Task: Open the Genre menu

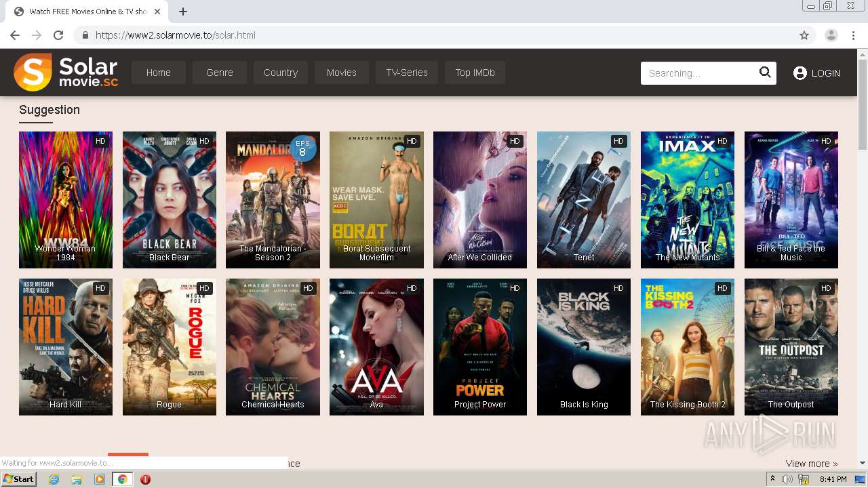Action: click(220, 73)
